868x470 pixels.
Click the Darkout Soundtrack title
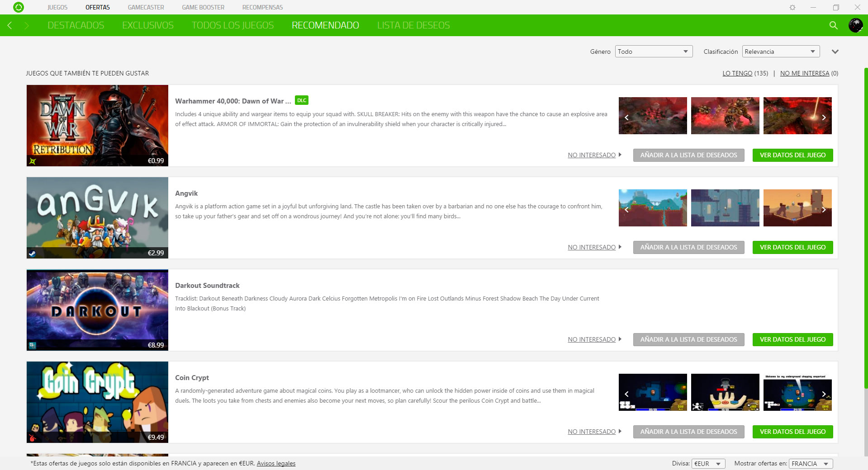pos(207,286)
